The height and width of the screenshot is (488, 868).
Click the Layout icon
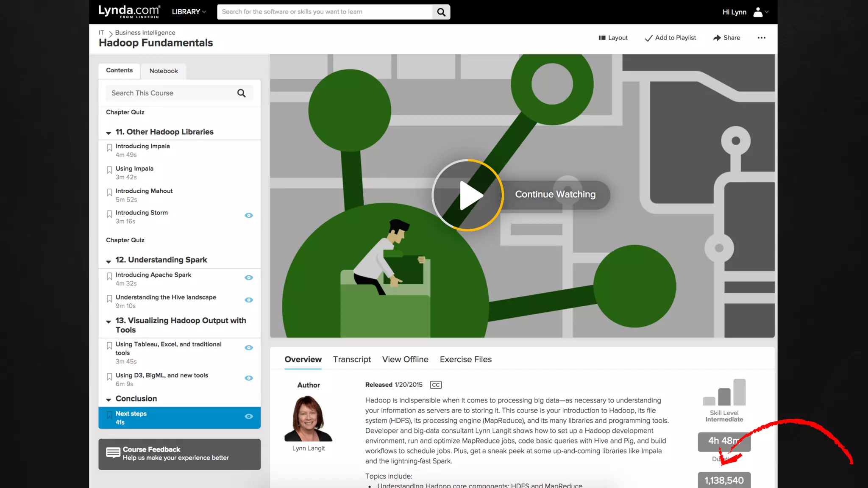[602, 38]
